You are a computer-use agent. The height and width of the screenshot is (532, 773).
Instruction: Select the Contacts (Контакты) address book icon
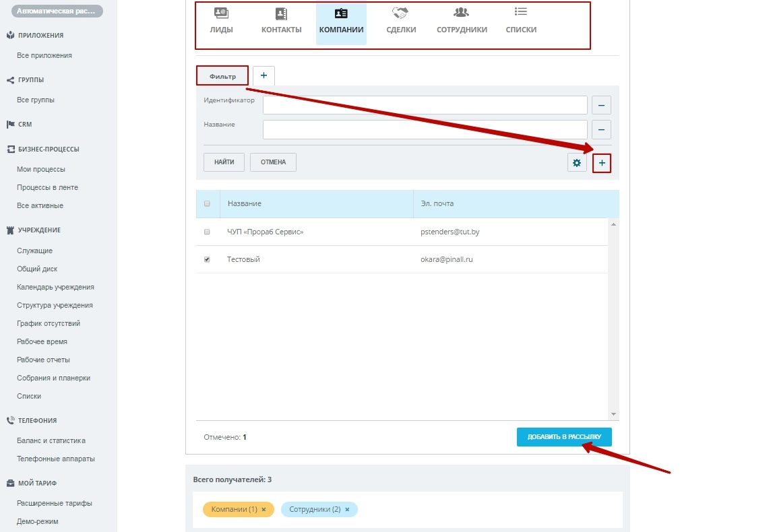(281, 13)
